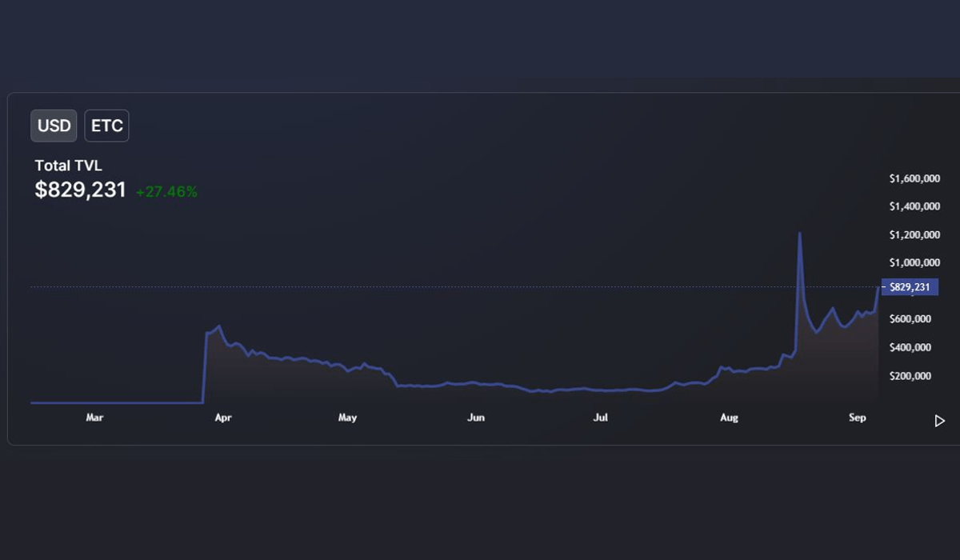Click the +27.46% change percentage
The height and width of the screenshot is (560, 960).
(x=166, y=192)
